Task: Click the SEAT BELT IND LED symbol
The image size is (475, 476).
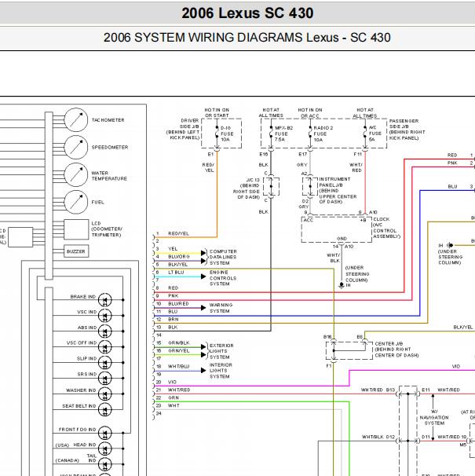Action: click(105, 409)
